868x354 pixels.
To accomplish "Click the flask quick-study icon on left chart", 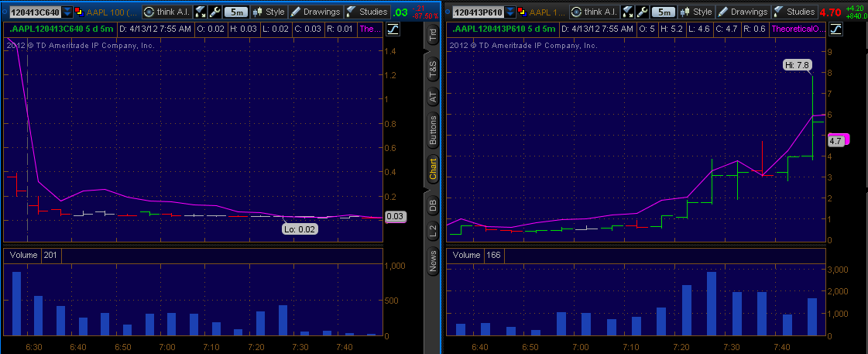I will tap(200, 12).
